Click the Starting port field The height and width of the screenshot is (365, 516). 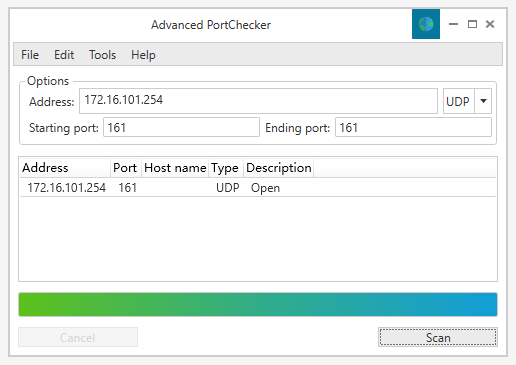(181, 127)
